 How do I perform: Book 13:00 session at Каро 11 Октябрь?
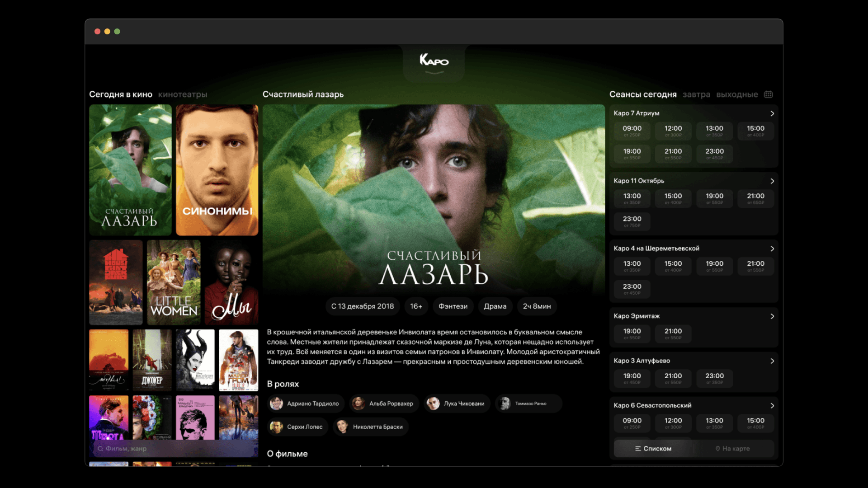tap(632, 198)
